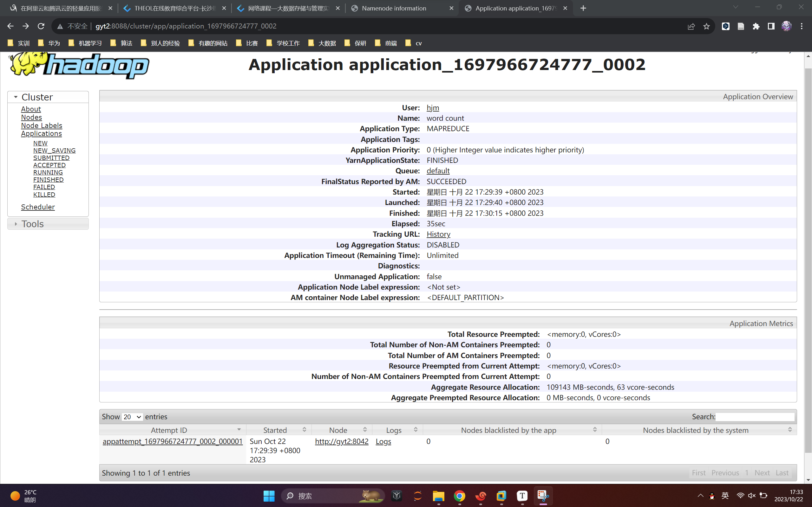Click the share page icon

[691, 26]
